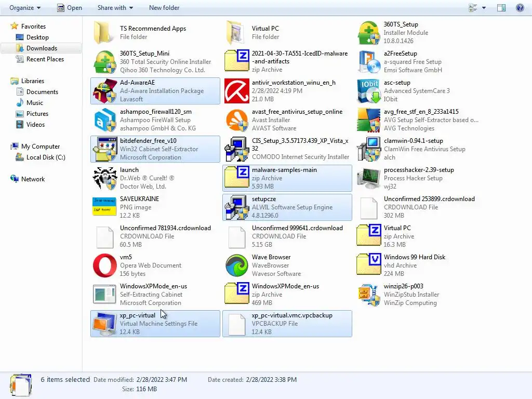Select WindowsXPMode_en-us zip archive icon

pyautogui.click(x=237, y=293)
